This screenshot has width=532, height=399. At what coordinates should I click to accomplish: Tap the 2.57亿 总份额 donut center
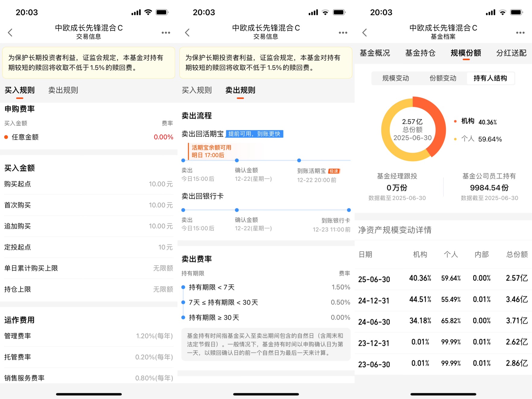[413, 129]
